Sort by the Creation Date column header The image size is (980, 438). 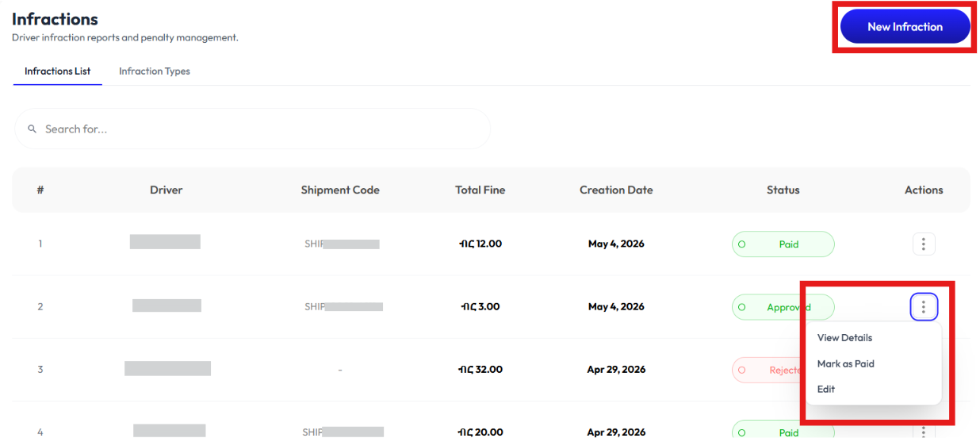pyautogui.click(x=616, y=190)
